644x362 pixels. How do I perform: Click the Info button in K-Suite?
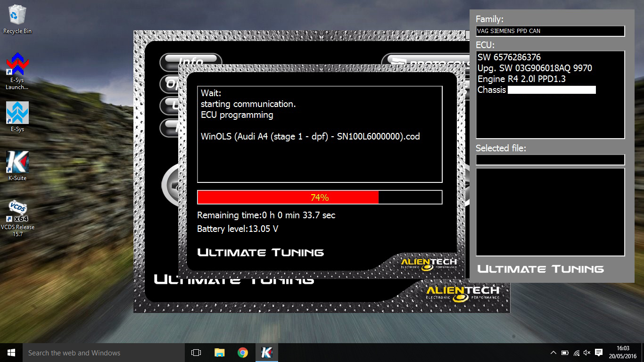[x=190, y=61]
